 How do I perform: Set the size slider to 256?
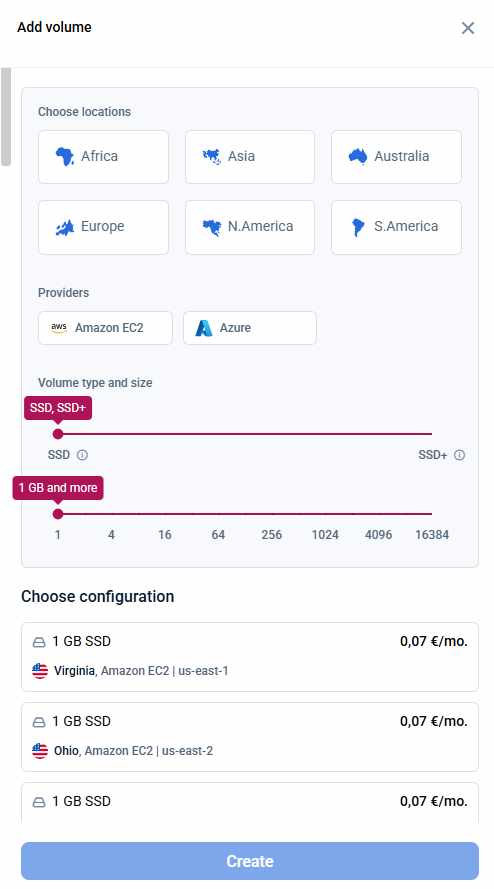click(272, 514)
